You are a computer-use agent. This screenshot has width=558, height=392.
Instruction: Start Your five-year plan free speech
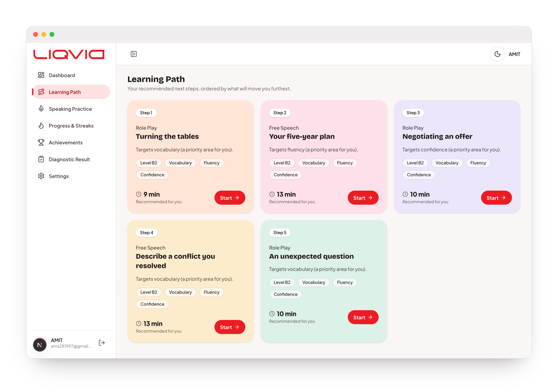[363, 197]
